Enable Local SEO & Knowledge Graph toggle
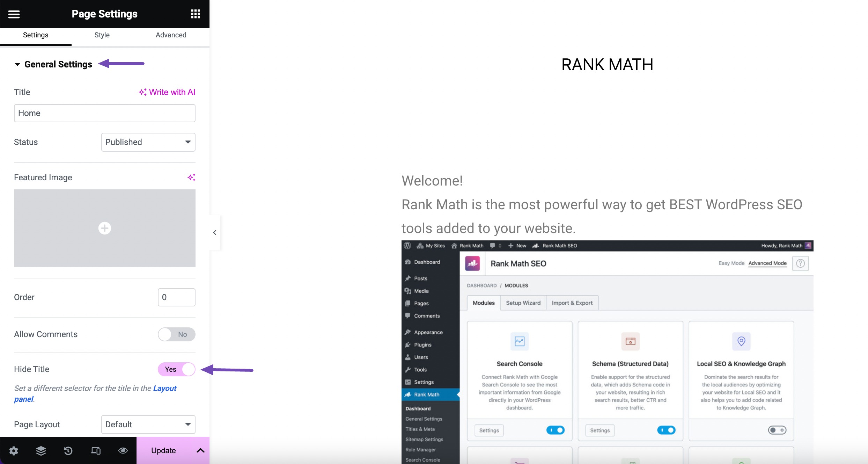The width and height of the screenshot is (868, 464). point(777,430)
